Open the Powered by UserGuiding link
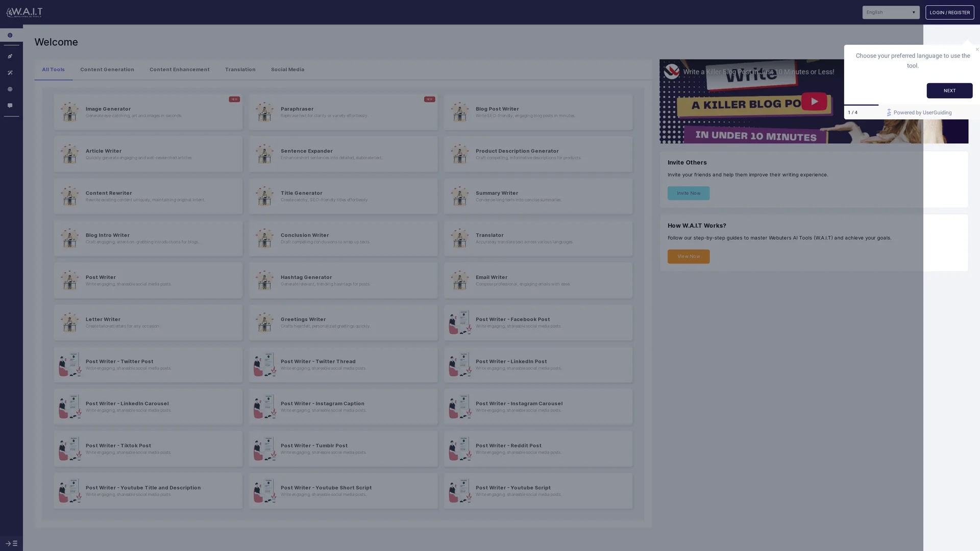Image resolution: width=980 pixels, height=551 pixels. click(919, 113)
